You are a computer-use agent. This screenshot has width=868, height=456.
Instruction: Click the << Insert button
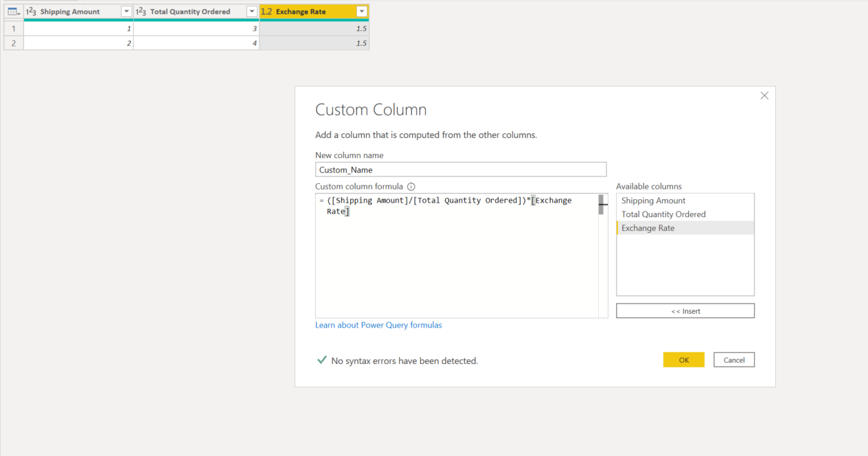click(685, 311)
